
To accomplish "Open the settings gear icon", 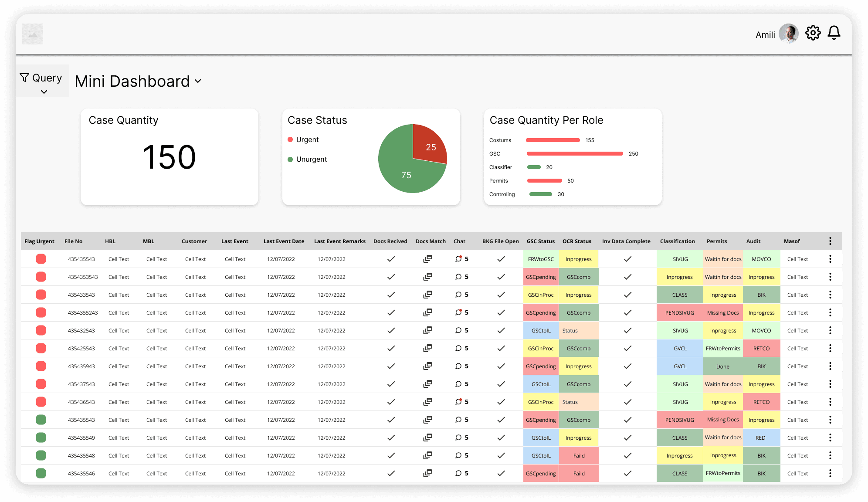I will point(813,33).
